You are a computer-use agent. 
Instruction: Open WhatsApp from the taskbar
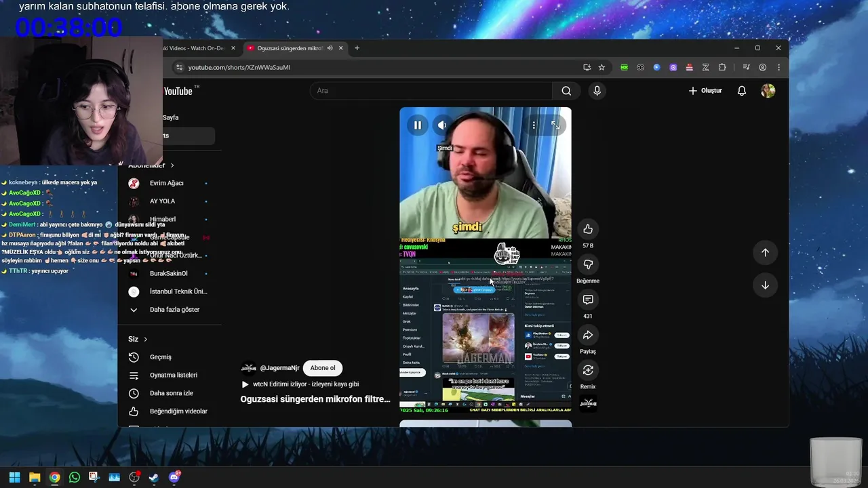tap(75, 477)
